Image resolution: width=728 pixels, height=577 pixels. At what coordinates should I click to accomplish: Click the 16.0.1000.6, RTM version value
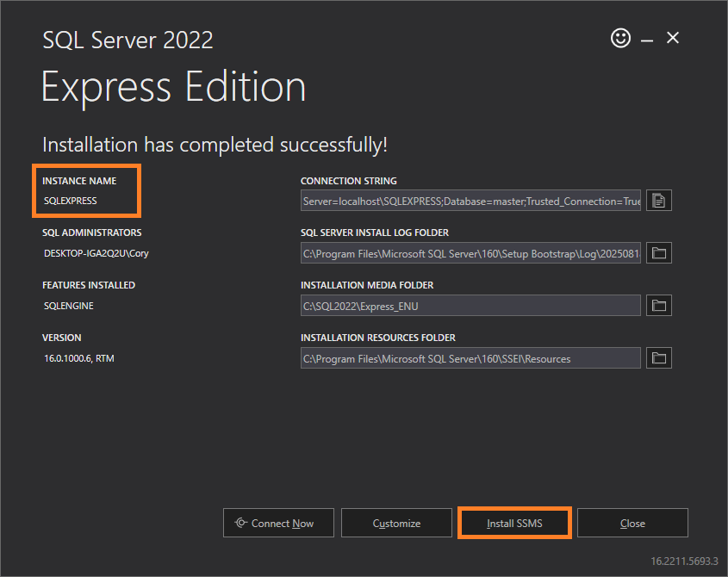point(79,358)
